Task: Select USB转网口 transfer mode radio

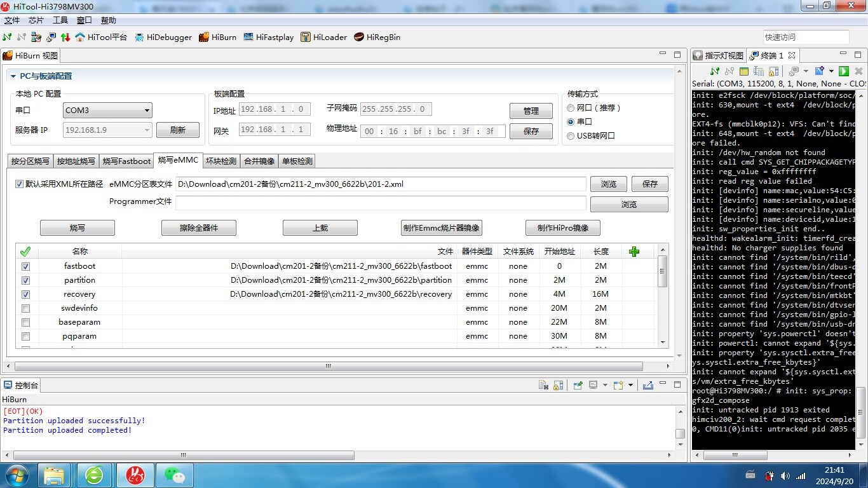Action: [x=571, y=136]
